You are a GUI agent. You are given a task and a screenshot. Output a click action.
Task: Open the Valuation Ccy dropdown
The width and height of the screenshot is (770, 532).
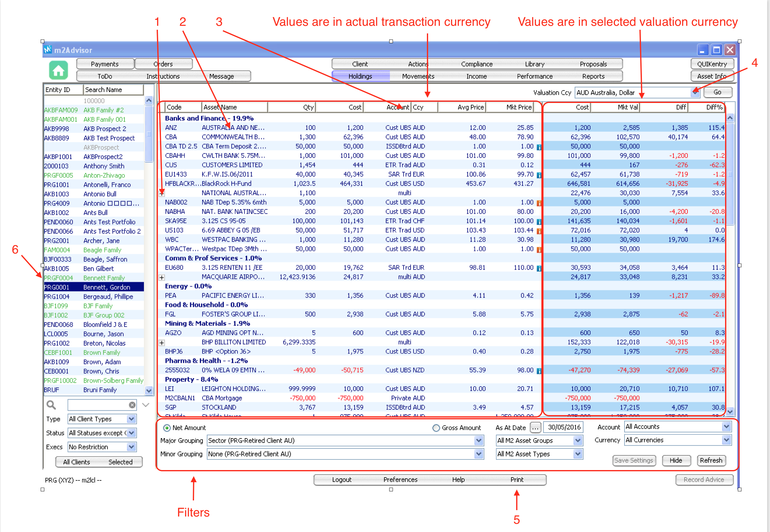[695, 92]
